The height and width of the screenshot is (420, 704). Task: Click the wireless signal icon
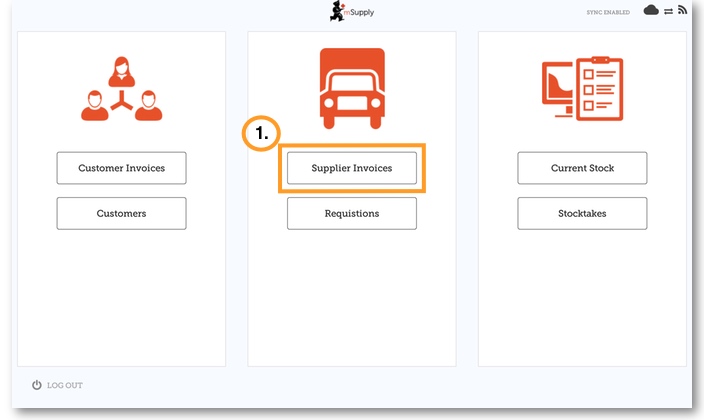pyautogui.click(x=682, y=10)
